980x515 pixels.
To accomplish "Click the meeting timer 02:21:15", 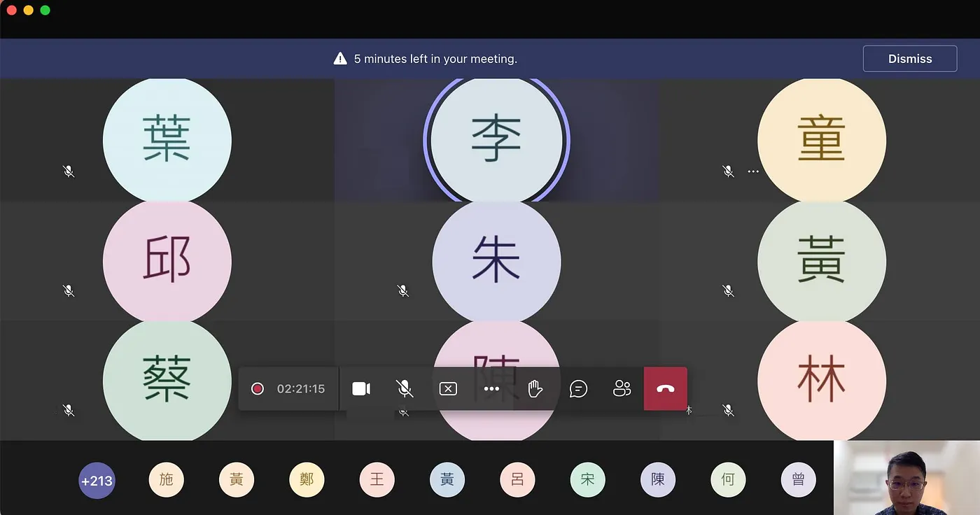I will [301, 388].
